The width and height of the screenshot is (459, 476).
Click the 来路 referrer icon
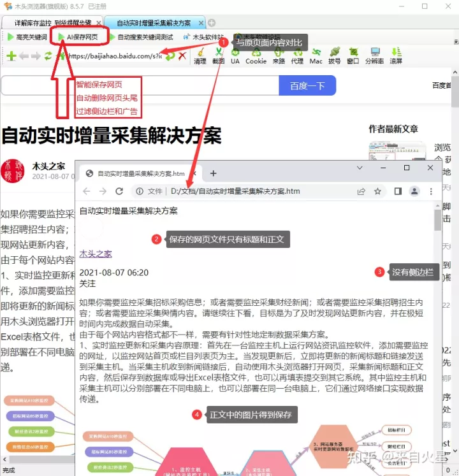tap(279, 56)
